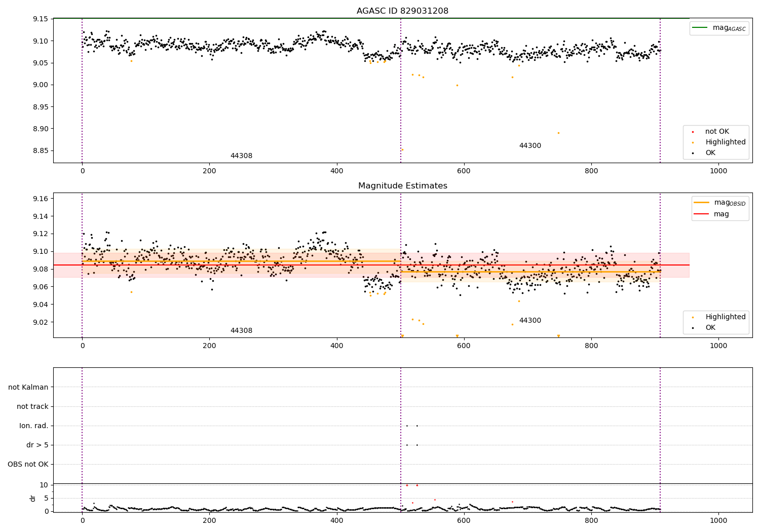
Task: Click the 1000 x-axis tick of the top plot
Action: pyautogui.click(x=718, y=171)
